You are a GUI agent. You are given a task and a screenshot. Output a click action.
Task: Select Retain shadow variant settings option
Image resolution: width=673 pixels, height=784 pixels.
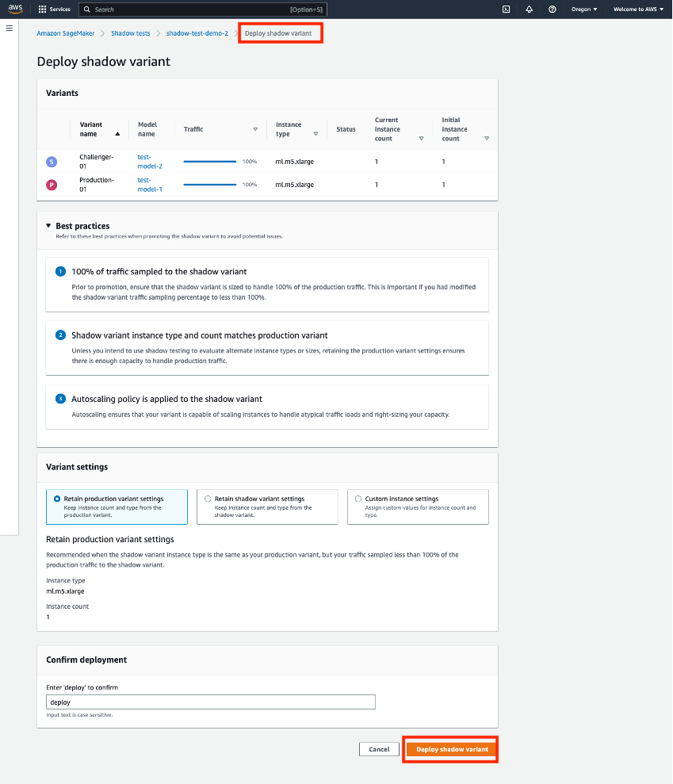tap(208, 499)
